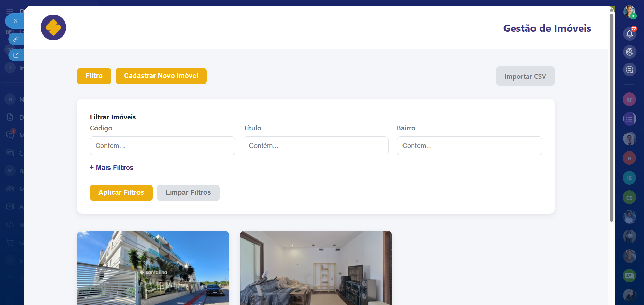Open the man-in-suit photo avatar below the list icon
Viewport: 644px width, 305px height.
pyautogui.click(x=629, y=139)
